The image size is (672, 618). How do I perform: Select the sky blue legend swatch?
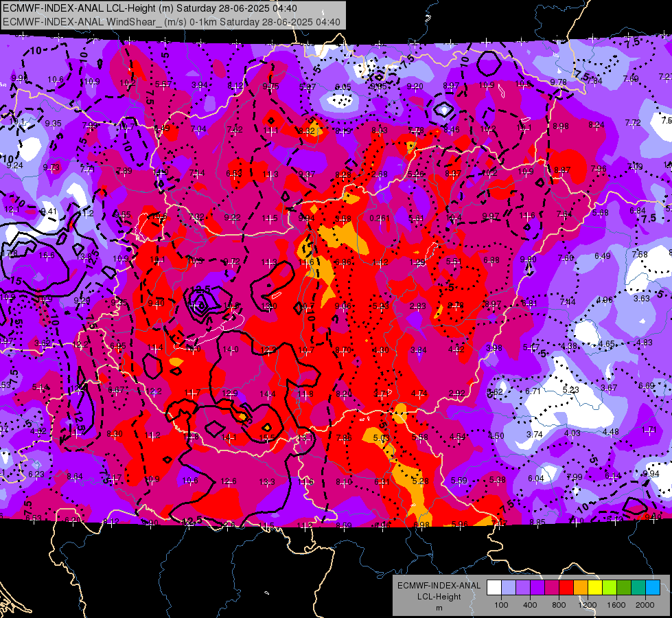(653, 588)
